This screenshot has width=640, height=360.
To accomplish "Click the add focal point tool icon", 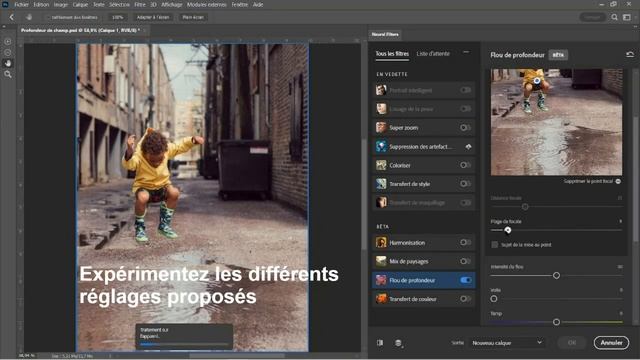I will click(8, 42).
